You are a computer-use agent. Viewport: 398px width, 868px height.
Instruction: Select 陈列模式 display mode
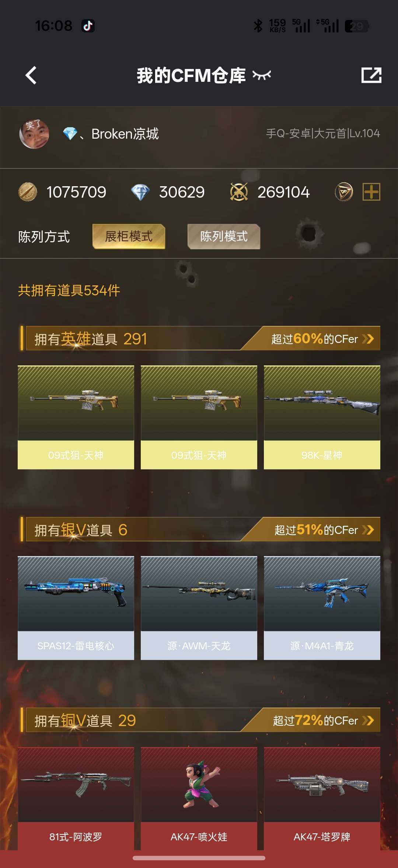(x=224, y=236)
